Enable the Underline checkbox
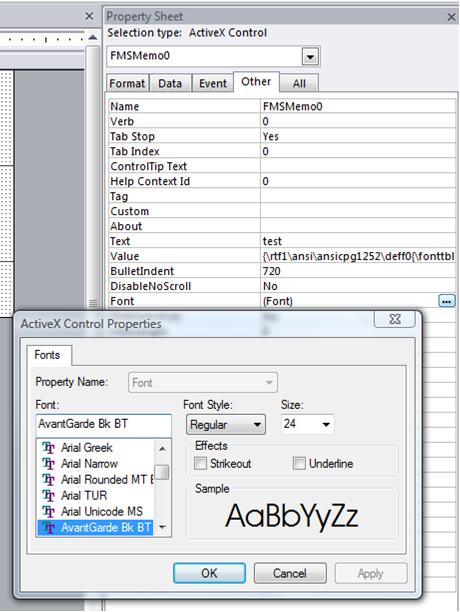The height and width of the screenshot is (612, 460). [299, 463]
